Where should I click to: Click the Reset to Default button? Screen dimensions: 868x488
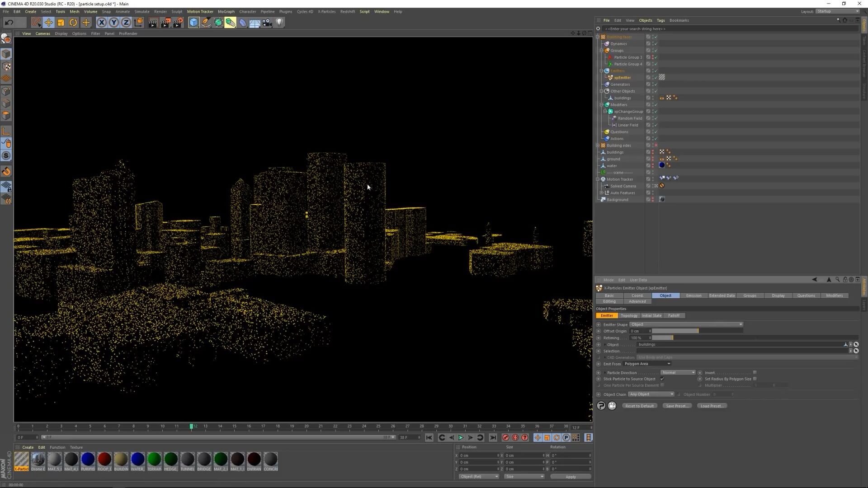(x=639, y=406)
